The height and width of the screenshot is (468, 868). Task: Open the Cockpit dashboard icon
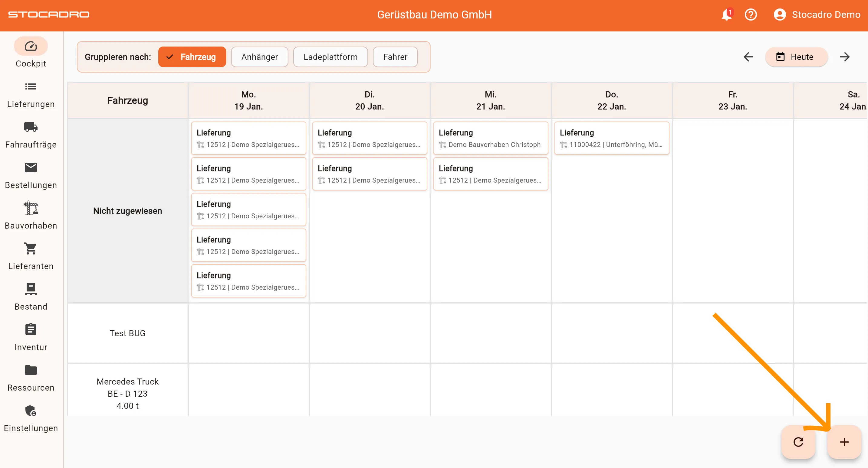click(31, 46)
